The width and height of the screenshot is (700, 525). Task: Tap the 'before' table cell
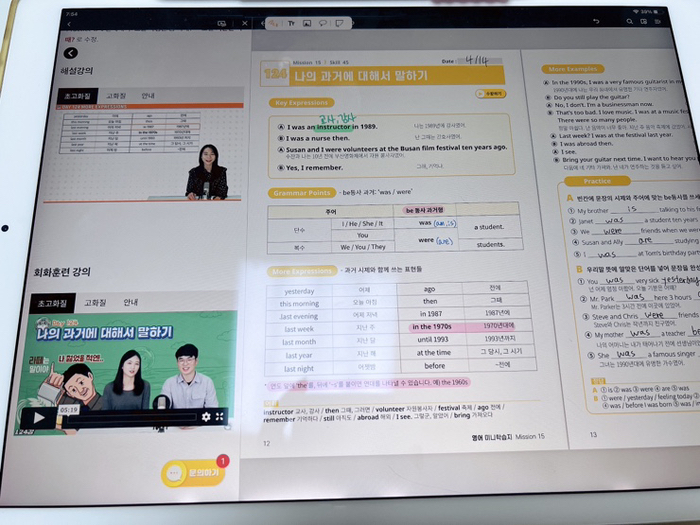[434, 366]
